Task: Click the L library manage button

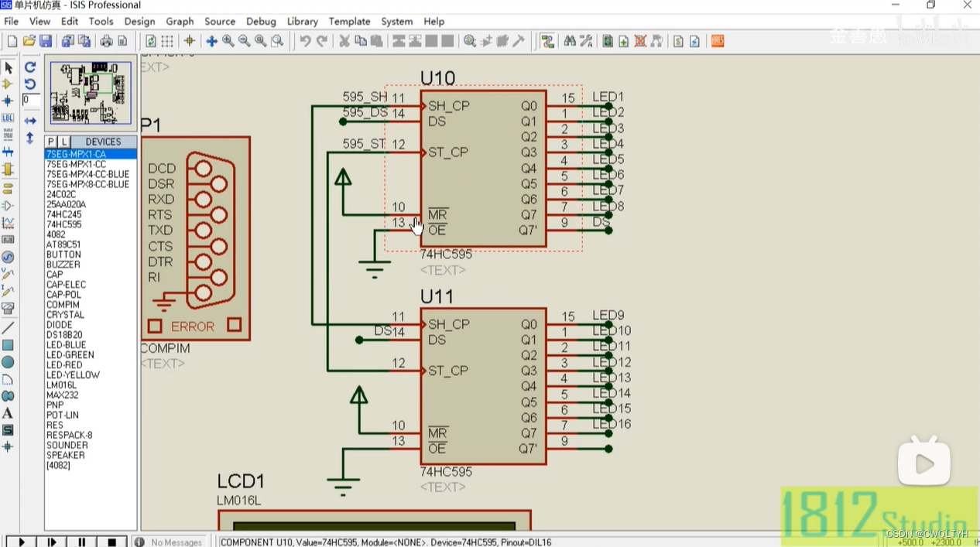Action: [64, 142]
